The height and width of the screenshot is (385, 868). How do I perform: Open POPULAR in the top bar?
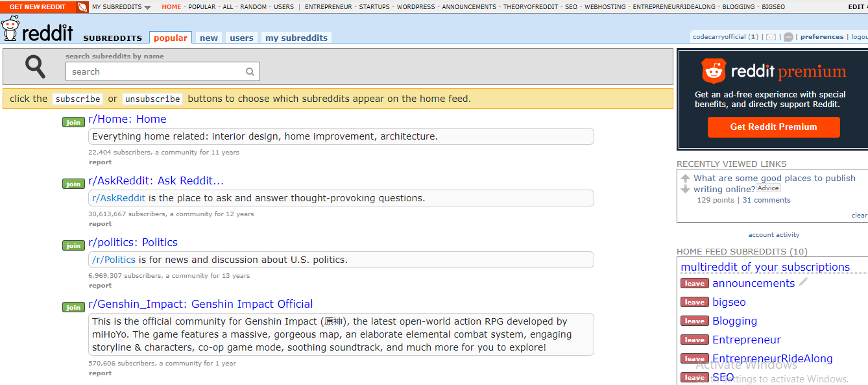(x=202, y=7)
